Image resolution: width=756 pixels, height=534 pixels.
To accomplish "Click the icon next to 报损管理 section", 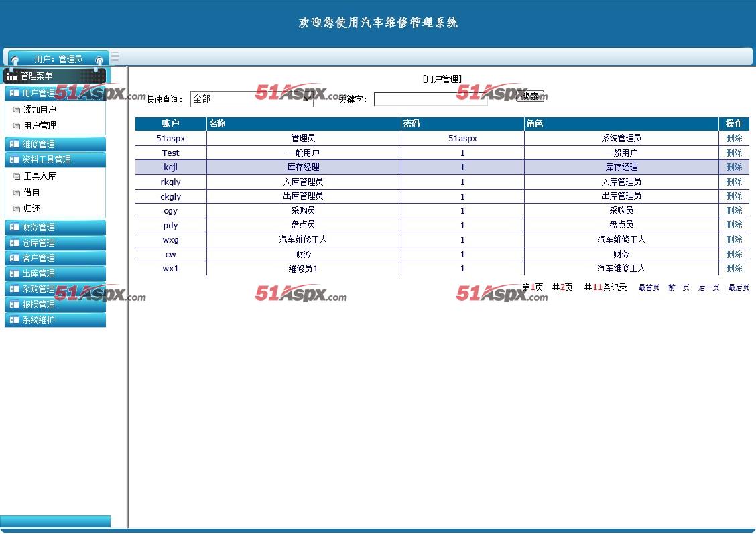I will (x=14, y=304).
